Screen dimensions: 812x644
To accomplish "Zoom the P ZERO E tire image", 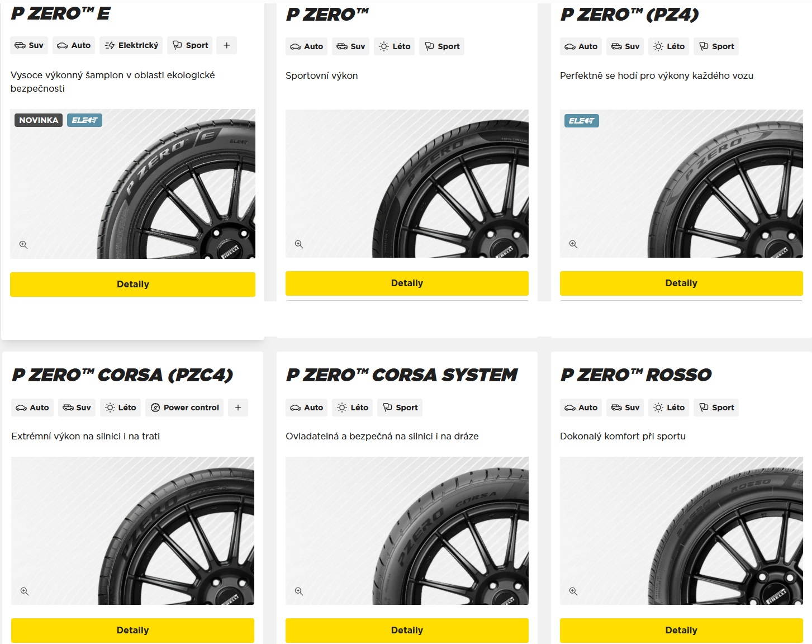I will 23,245.
